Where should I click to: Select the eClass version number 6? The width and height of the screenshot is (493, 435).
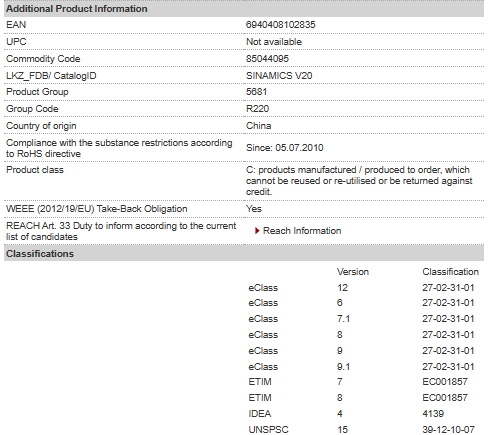tap(340, 303)
